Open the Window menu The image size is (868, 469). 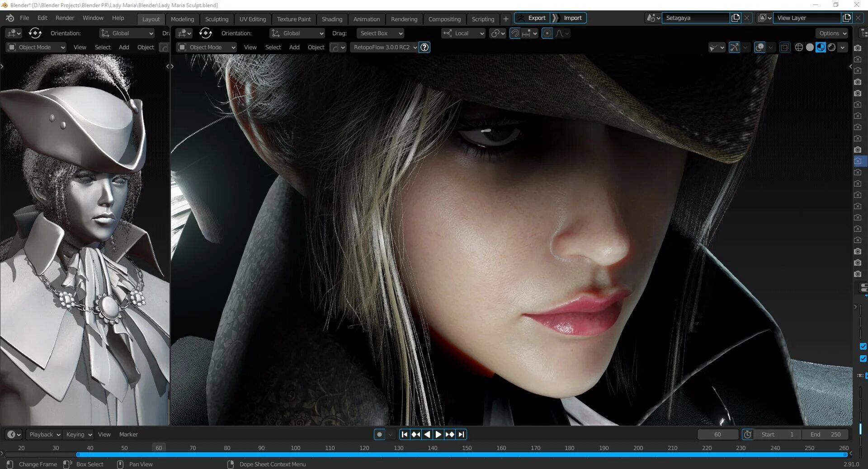point(93,18)
